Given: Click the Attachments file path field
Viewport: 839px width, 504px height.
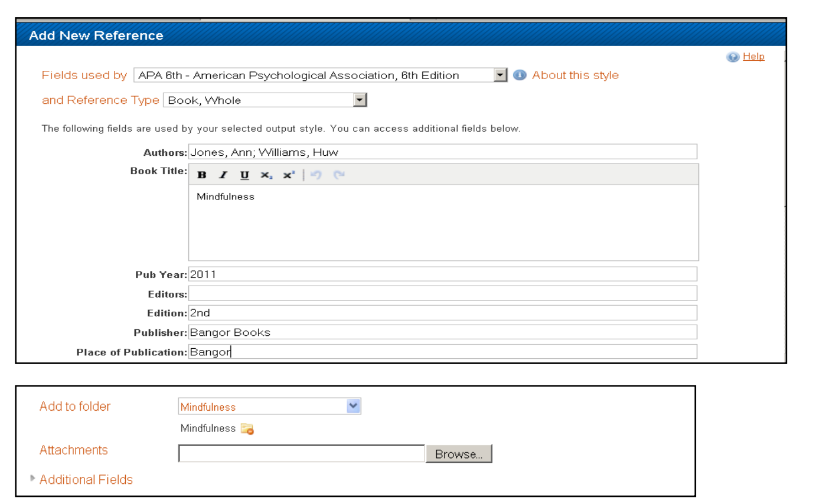Looking at the screenshot, I should click(x=302, y=454).
